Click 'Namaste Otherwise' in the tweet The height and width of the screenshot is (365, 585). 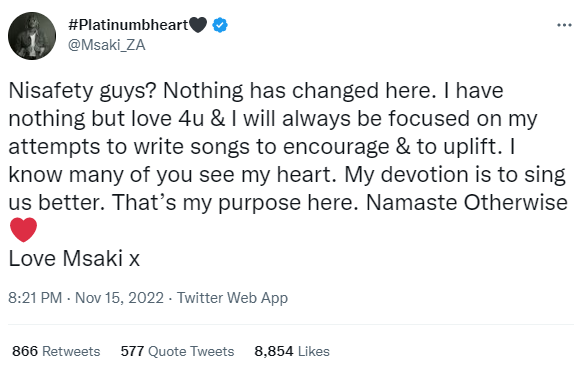[467, 202]
